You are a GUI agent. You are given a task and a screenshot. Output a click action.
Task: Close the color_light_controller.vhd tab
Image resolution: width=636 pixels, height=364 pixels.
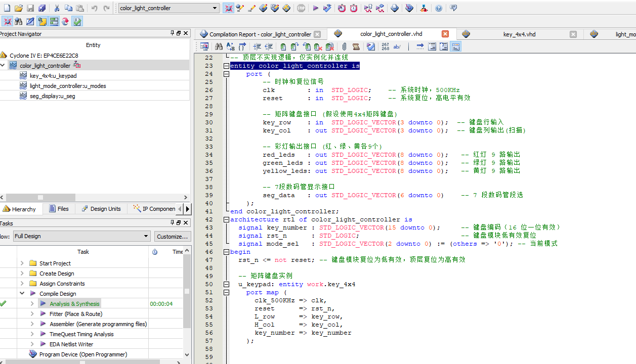click(x=445, y=34)
